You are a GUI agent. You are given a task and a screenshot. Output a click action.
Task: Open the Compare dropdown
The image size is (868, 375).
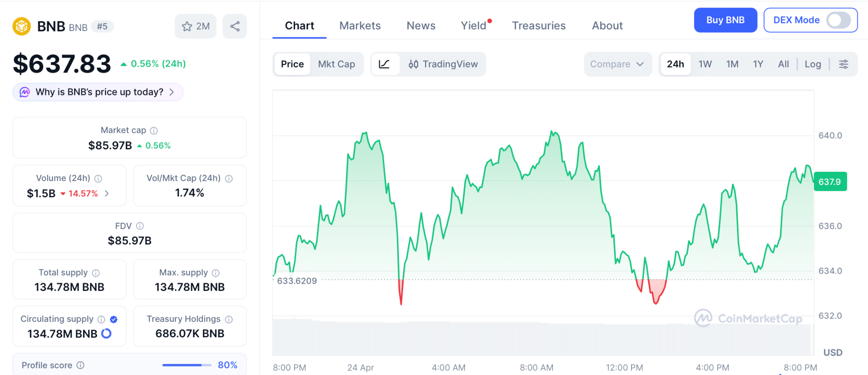pos(617,64)
